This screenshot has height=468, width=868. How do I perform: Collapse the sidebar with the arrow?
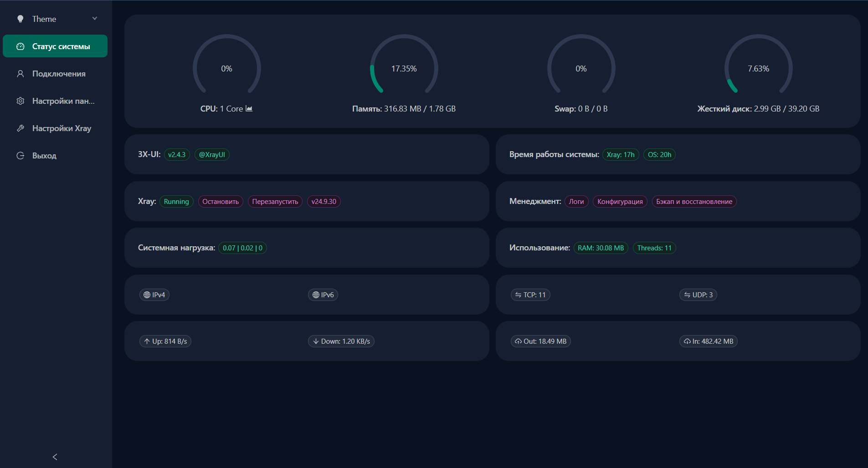coord(55,457)
